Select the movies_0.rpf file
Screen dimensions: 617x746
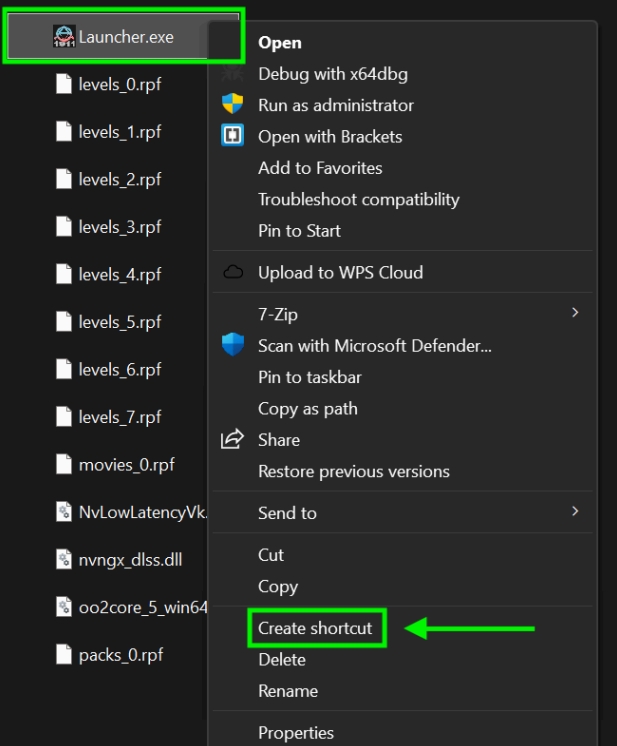115,464
